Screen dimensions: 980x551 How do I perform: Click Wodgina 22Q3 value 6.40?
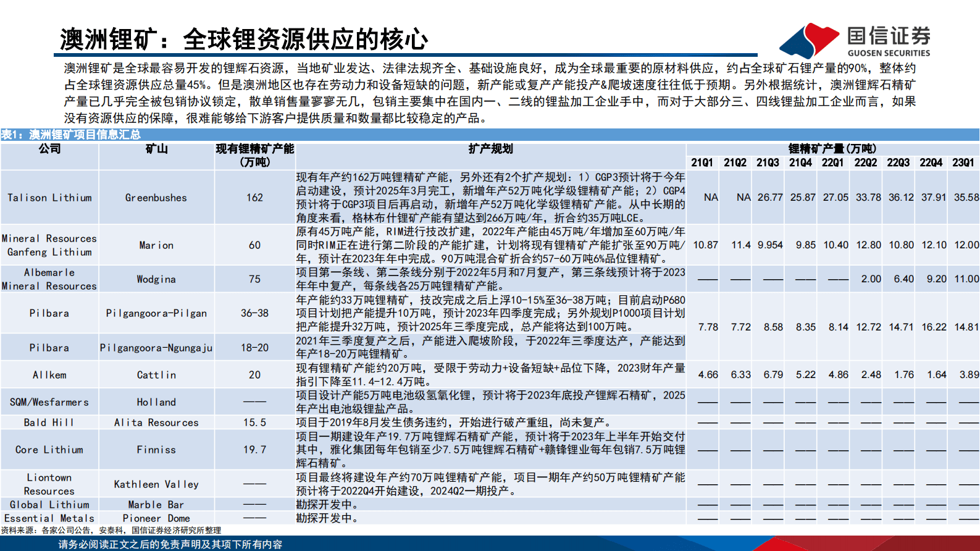pos(903,279)
